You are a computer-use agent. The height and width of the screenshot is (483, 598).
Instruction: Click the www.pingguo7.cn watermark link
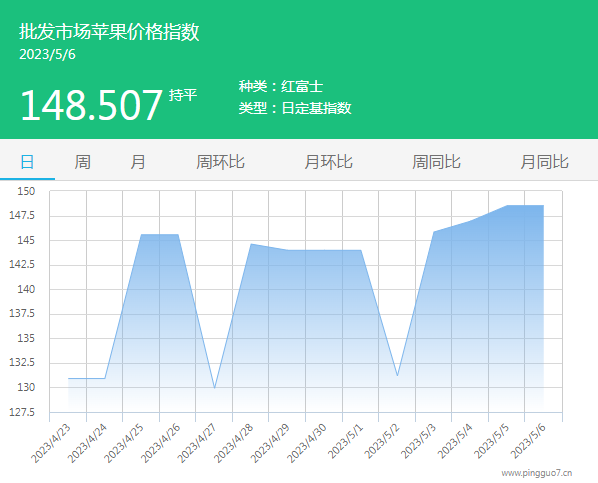click(537, 473)
